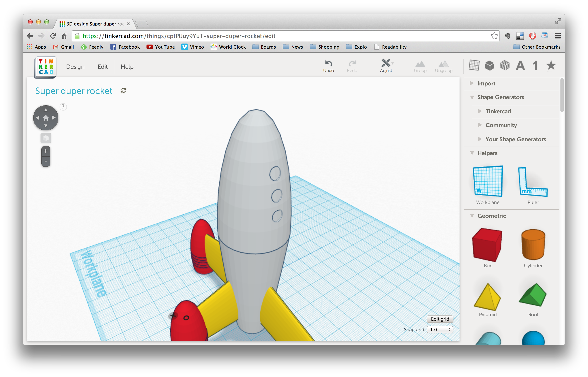Rotate the view right arrow

tap(54, 118)
